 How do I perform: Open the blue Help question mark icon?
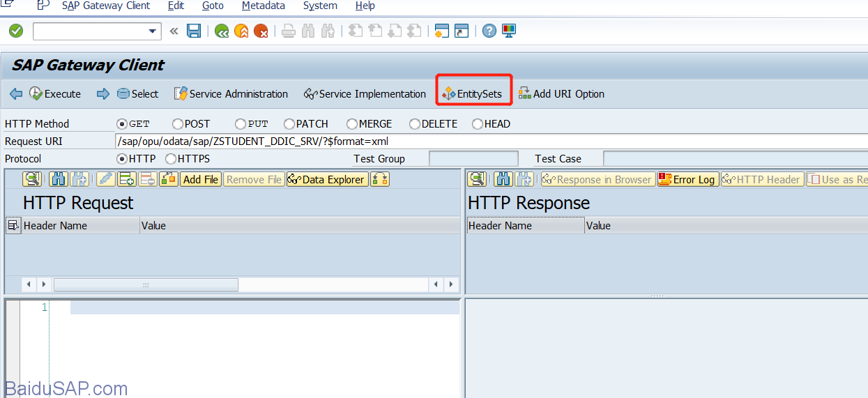point(489,31)
